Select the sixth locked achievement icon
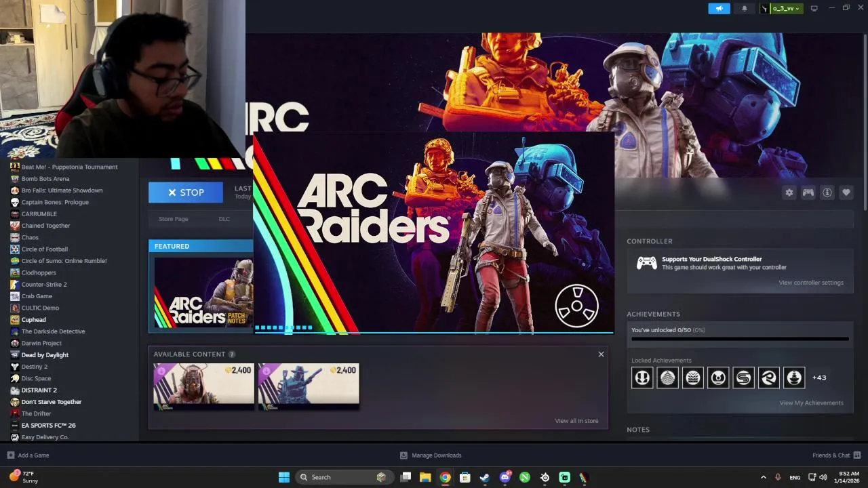Viewport: 868px width, 488px height. tap(768, 378)
